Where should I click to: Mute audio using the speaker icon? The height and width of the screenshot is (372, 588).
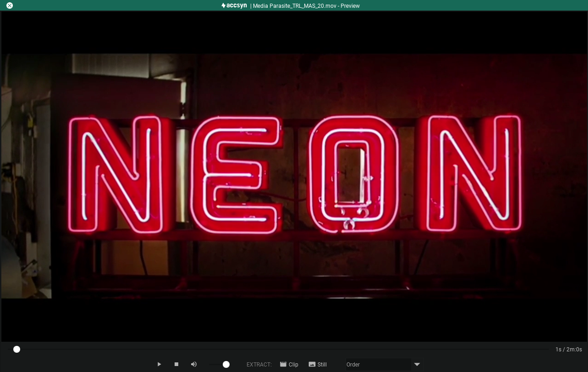194,364
